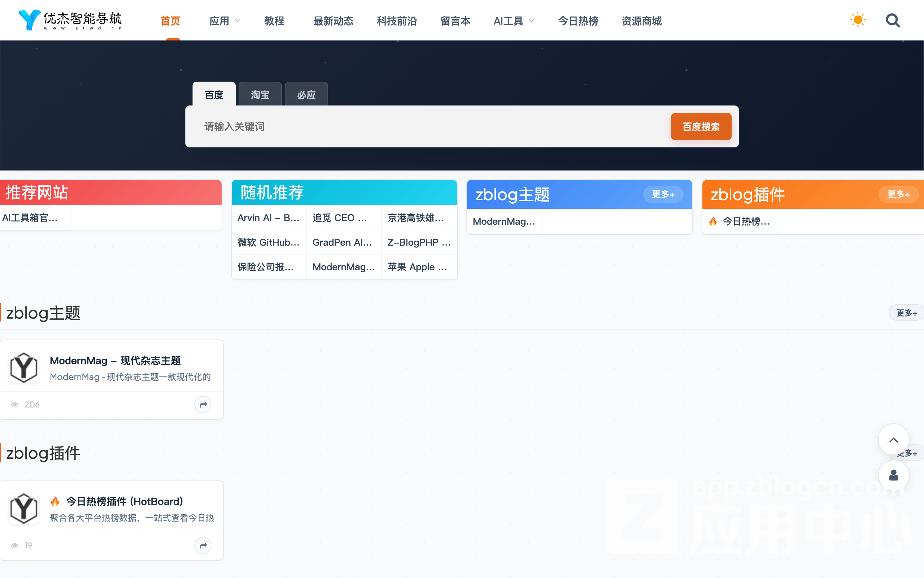Open ModernMag... link in blue zblog主题 panel
This screenshot has width=924, height=578.
(504, 221)
